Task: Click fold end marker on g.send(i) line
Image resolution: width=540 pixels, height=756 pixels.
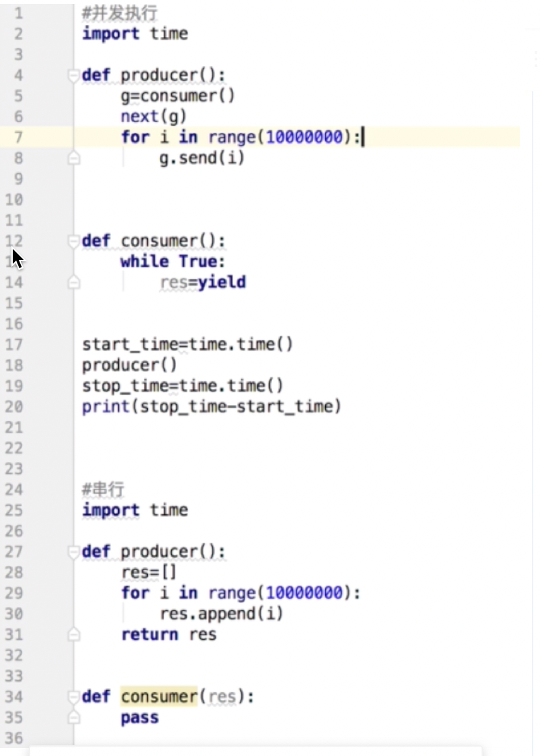Action: pos(73,158)
